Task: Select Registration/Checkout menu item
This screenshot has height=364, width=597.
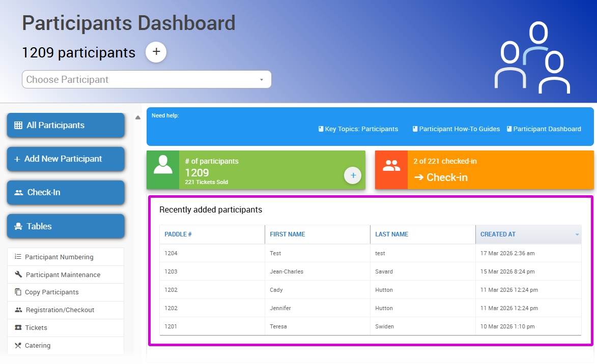Action: [x=60, y=310]
